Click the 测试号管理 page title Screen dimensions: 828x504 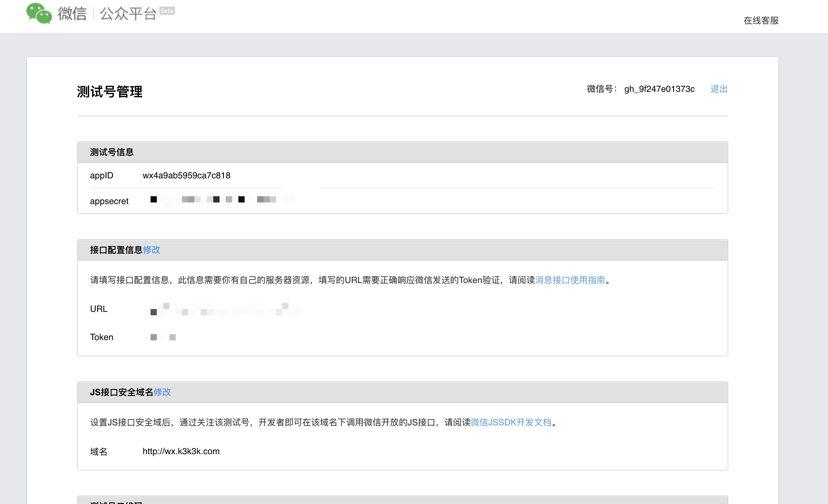tap(109, 92)
